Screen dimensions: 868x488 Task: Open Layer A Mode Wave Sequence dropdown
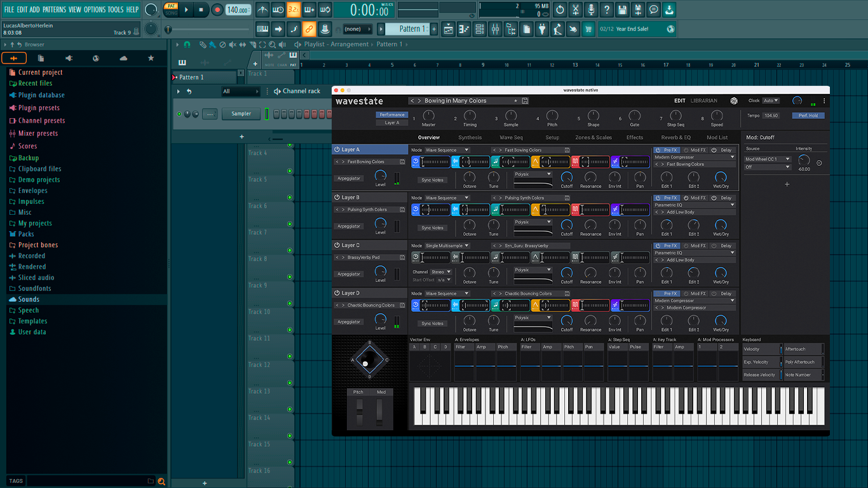click(x=447, y=150)
